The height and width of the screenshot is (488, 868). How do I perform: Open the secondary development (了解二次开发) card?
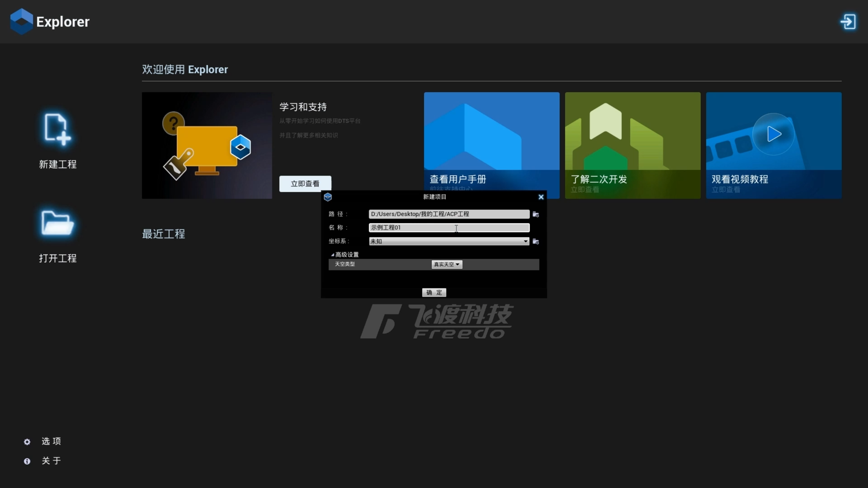(632, 145)
